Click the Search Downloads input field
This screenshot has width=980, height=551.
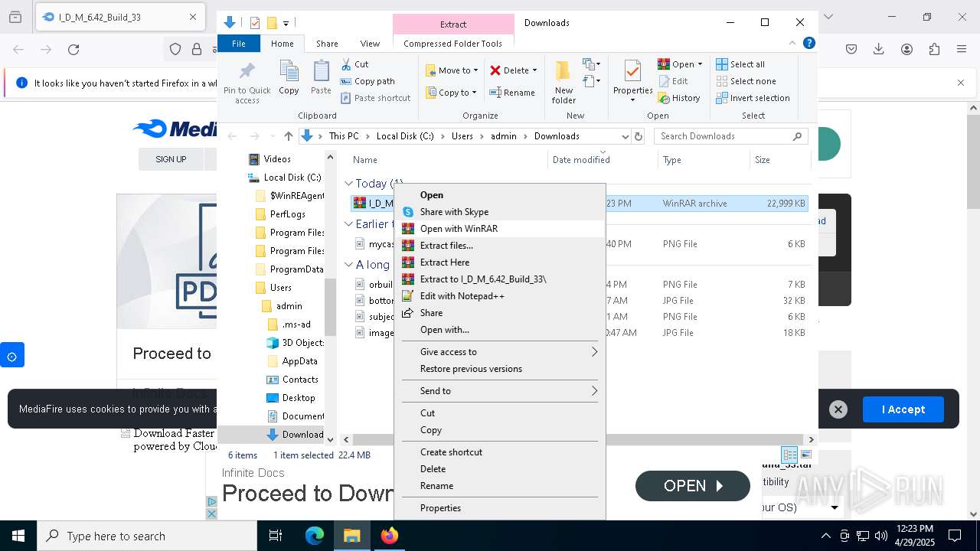(x=724, y=136)
